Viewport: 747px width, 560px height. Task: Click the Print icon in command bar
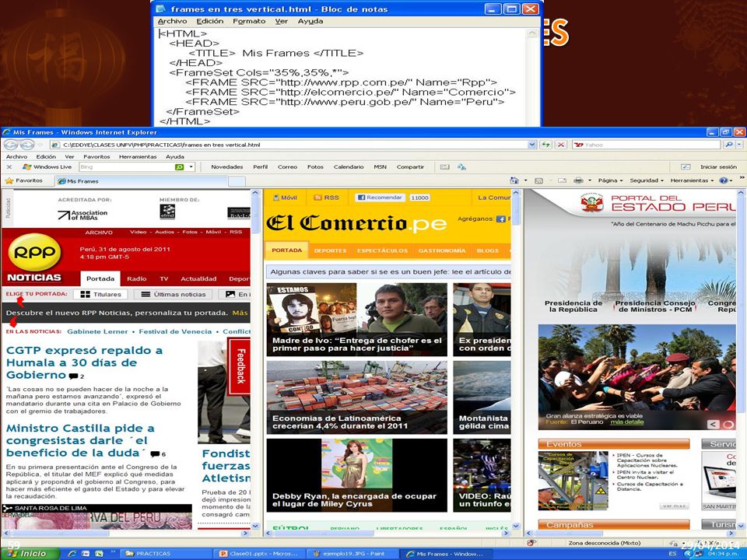(x=578, y=180)
